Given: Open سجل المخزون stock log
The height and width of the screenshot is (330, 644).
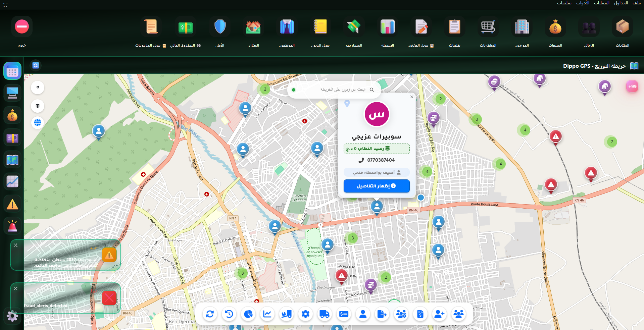Looking at the screenshot, I should click(x=421, y=27).
